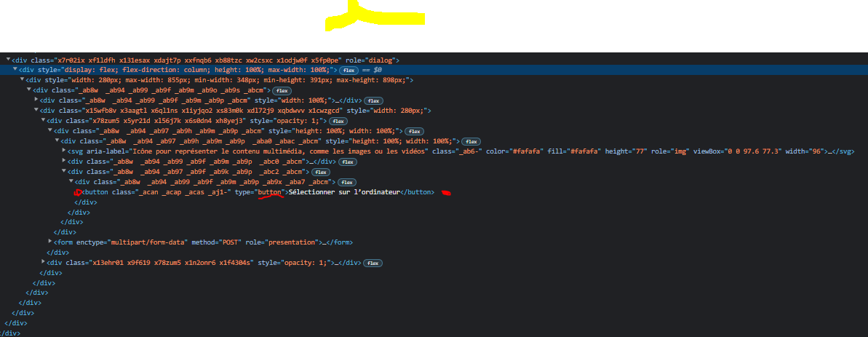Select the svg class value "_ab6-"

(x=470, y=151)
